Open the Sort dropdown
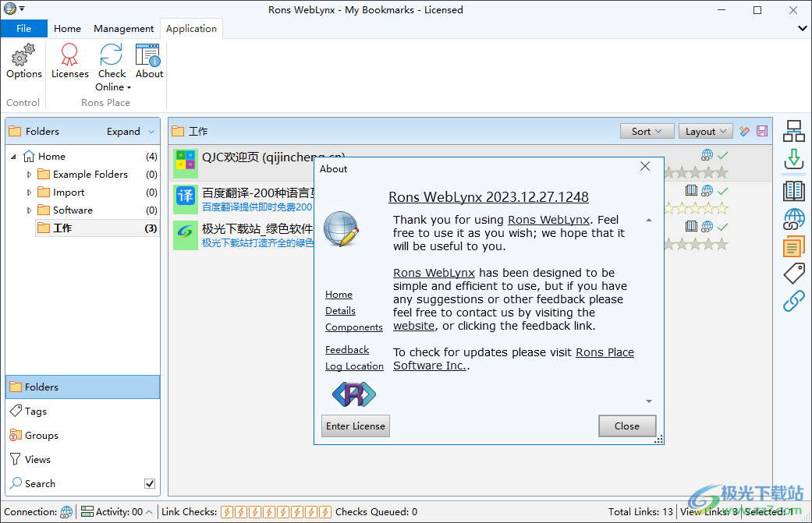This screenshot has height=523, width=812. pos(647,132)
